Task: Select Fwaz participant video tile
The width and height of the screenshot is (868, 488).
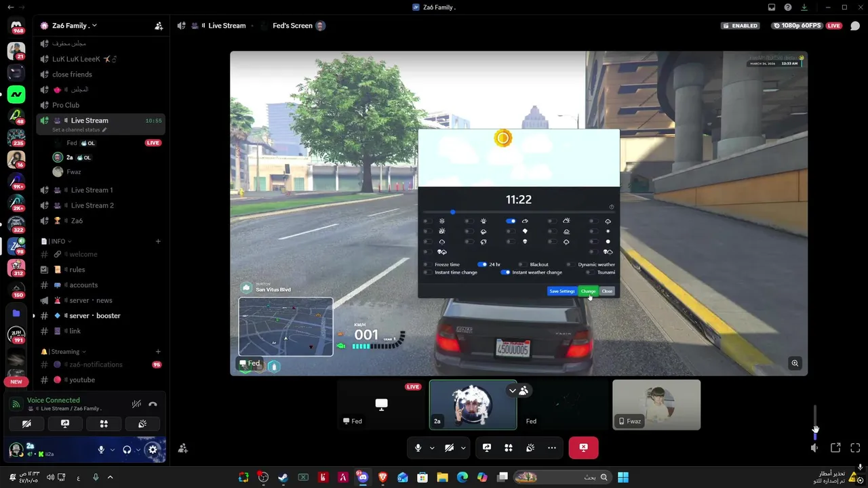Action: coord(656,405)
